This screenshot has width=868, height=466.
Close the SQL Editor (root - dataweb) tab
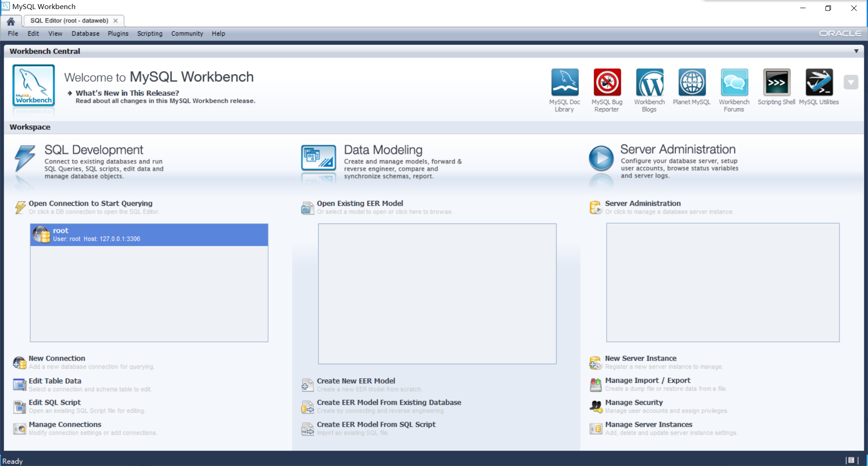(116, 21)
